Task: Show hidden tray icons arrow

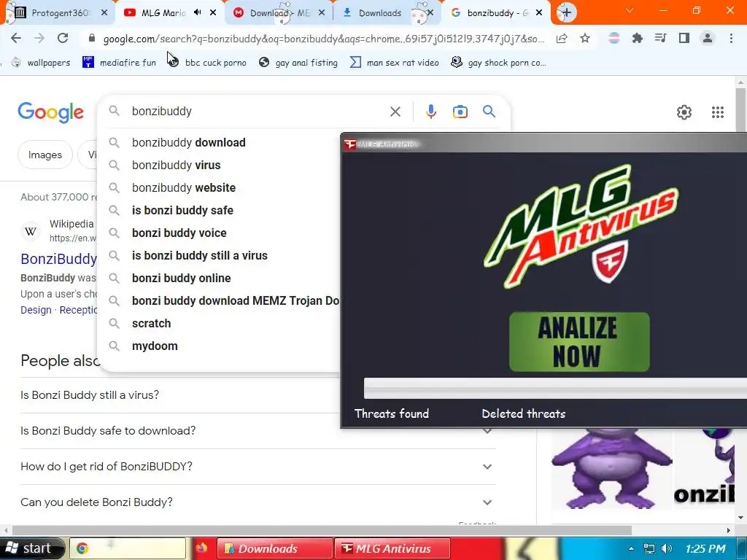Action: pyautogui.click(x=631, y=548)
